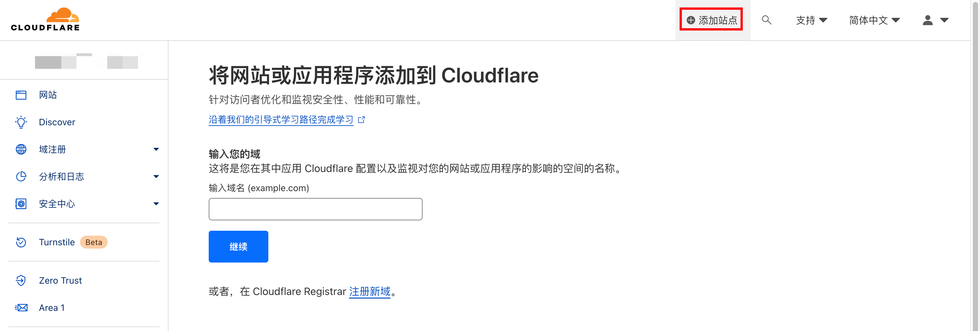Open the 简体中文 language dropdown
The width and height of the screenshot is (980, 331).
pos(874,20)
